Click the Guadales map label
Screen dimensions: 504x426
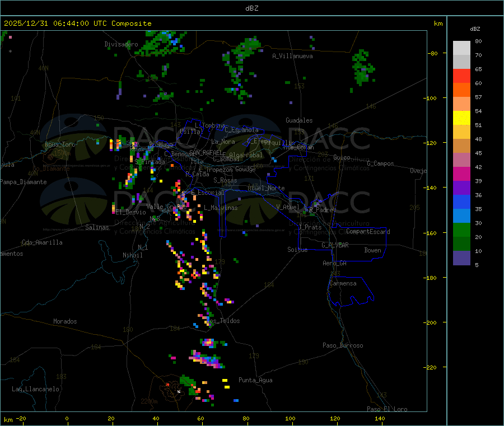tap(299, 120)
